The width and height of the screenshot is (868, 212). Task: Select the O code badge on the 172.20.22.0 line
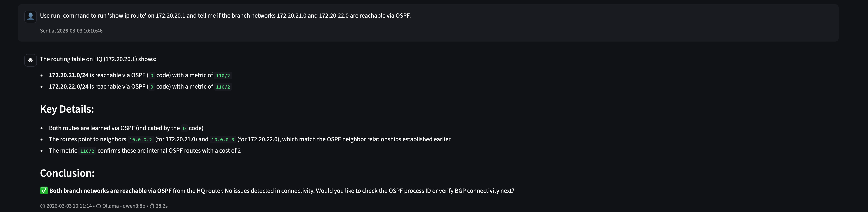pyautogui.click(x=151, y=87)
